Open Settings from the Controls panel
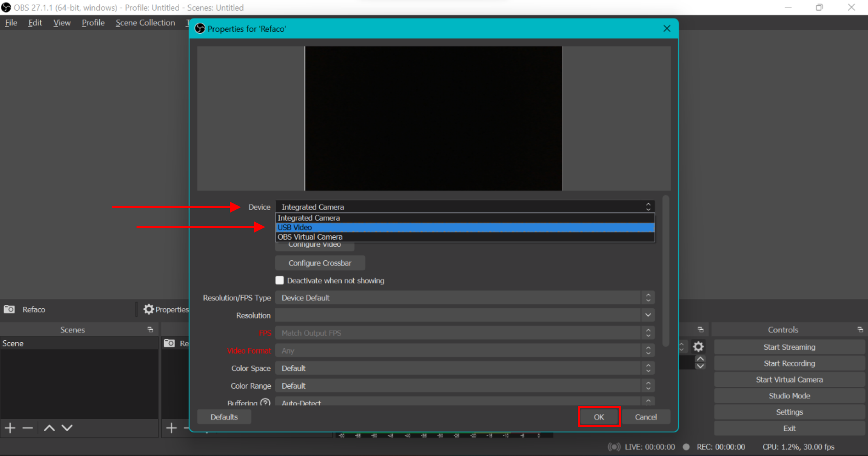The image size is (868, 456). click(789, 412)
